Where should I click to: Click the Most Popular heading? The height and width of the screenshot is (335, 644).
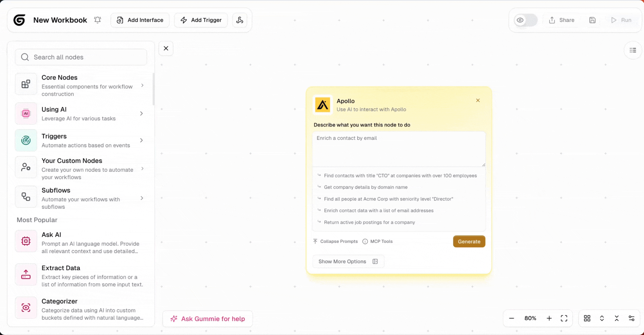point(37,220)
